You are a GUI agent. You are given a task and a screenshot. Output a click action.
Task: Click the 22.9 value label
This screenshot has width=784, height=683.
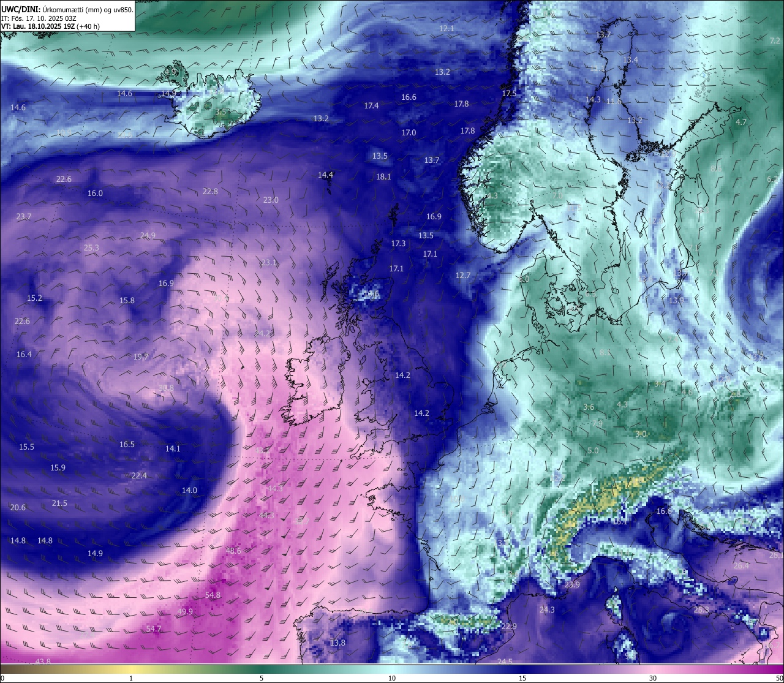[509, 627]
